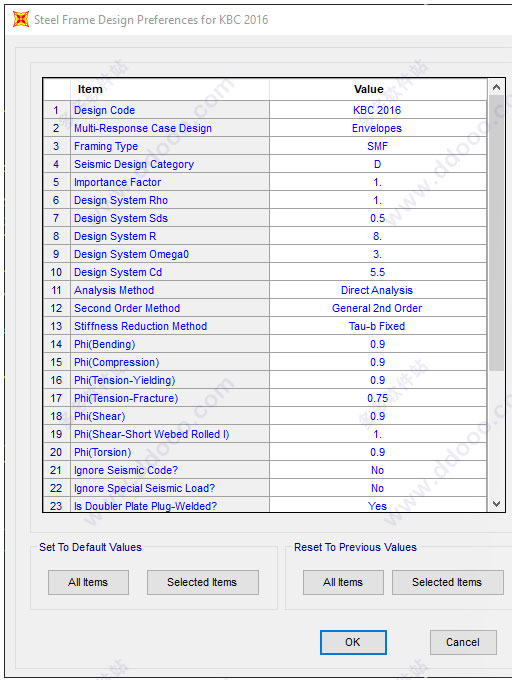The height and width of the screenshot is (680, 512).
Task: Click the Ignore Seismic Code? value No
Action: click(x=377, y=470)
